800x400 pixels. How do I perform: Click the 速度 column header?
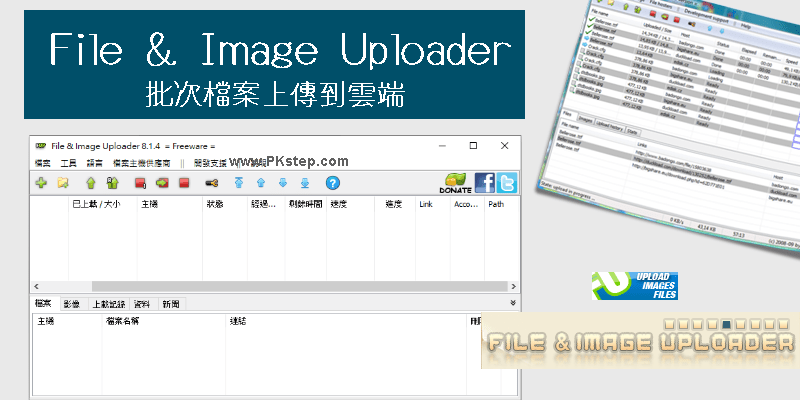[x=351, y=204]
